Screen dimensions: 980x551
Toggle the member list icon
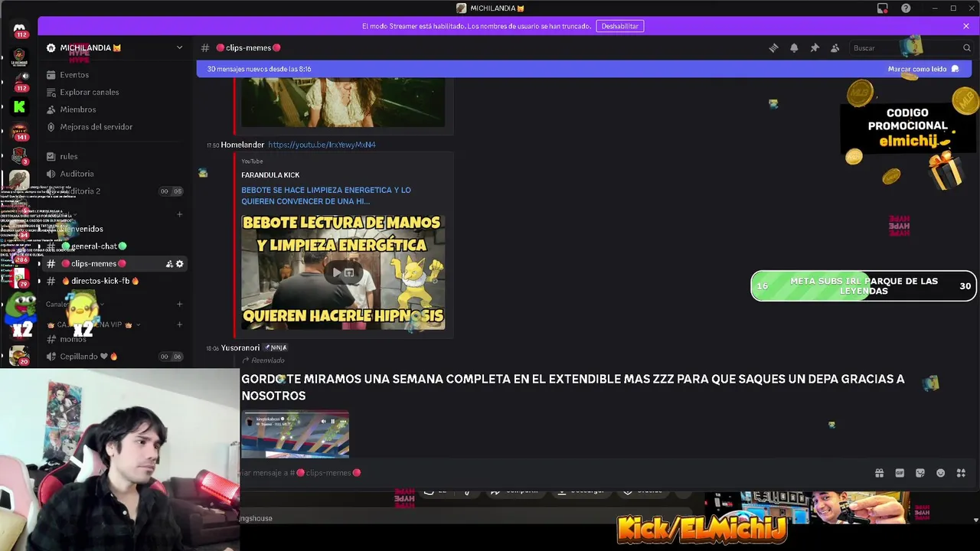pos(835,47)
